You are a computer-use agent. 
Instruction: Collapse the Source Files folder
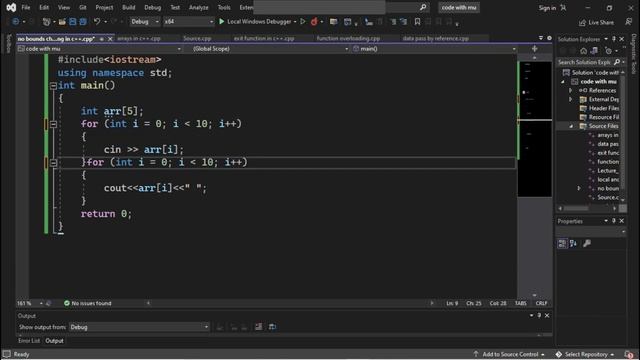[571, 127]
